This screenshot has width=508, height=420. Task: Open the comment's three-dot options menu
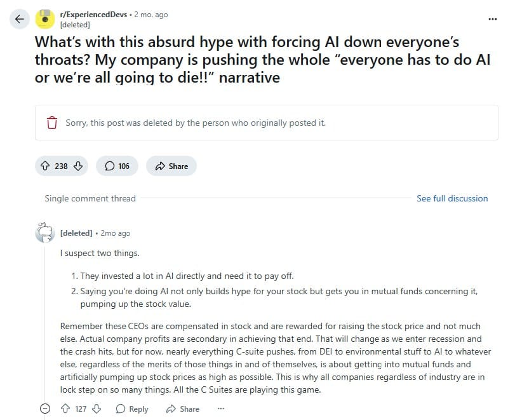tap(220, 409)
